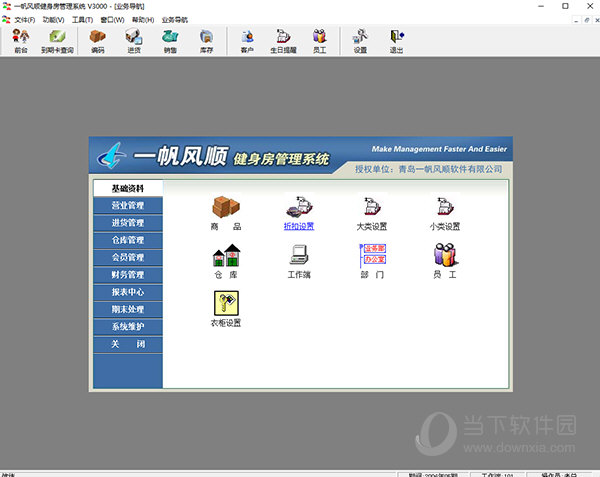The width and height of the screenshot is (600, 477).
Task: Open the 客户 customer toolbar icon
Action: point(247,41)
